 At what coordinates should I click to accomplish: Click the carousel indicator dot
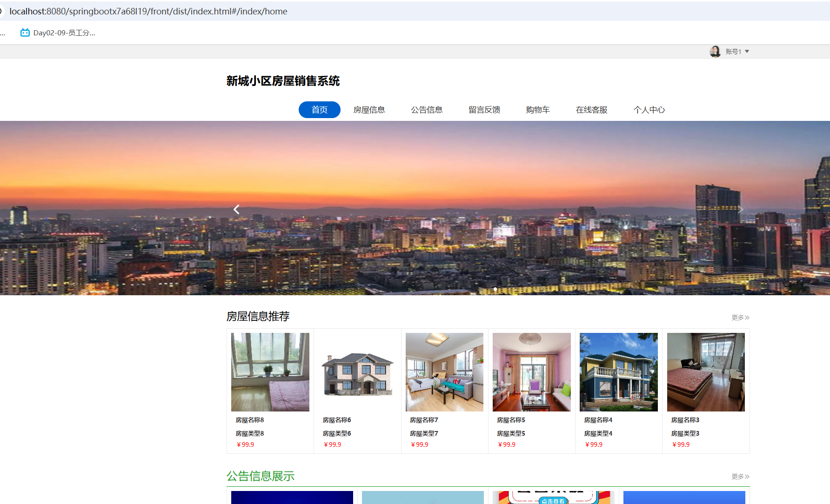(495, 289)
